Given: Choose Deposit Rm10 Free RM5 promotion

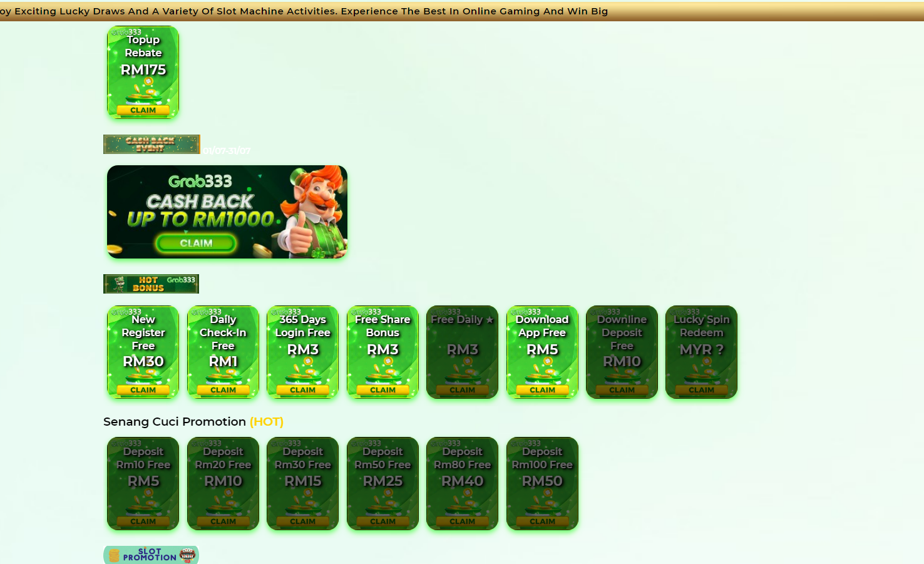Looking at the screenshot, I should 143,483.
